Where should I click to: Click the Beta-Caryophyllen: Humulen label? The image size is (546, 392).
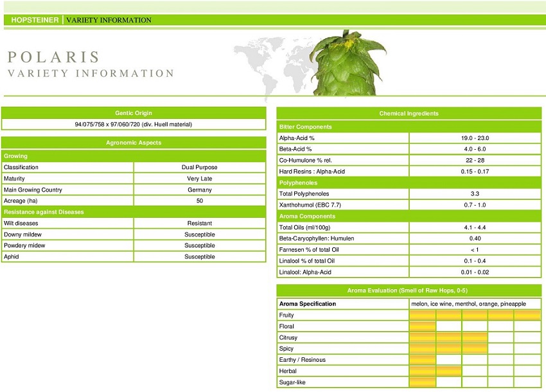317,238
